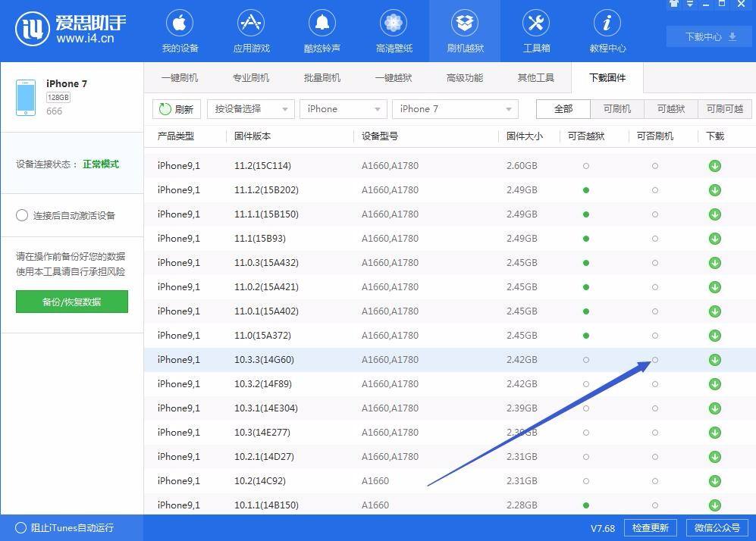Download firmware 11.0.1(15A402)

click(x=714, y=311)
